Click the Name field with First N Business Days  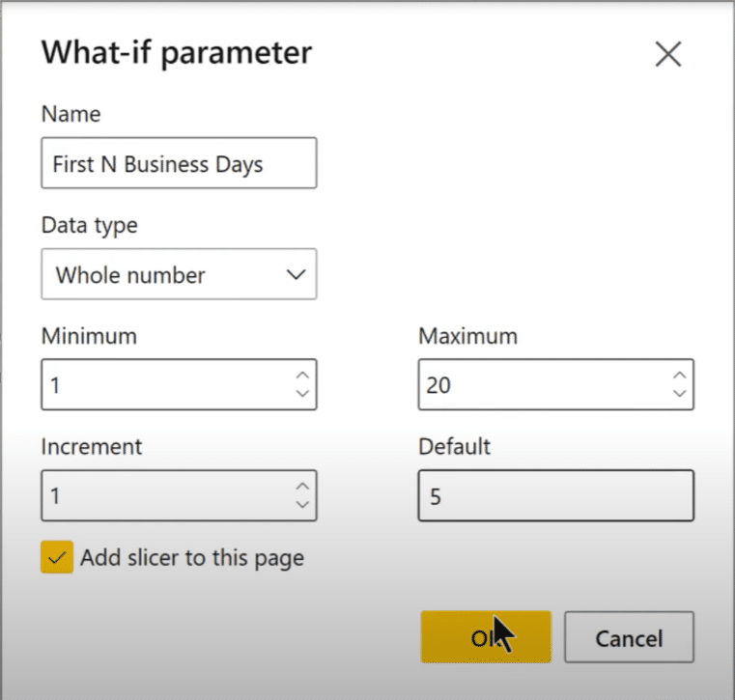coord(179,163)
